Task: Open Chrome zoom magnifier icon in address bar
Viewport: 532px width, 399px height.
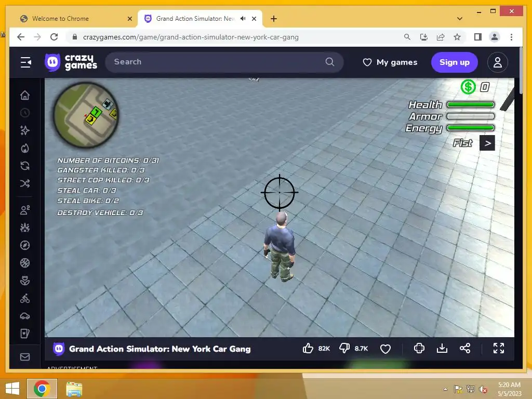Action: click(407, 37)
